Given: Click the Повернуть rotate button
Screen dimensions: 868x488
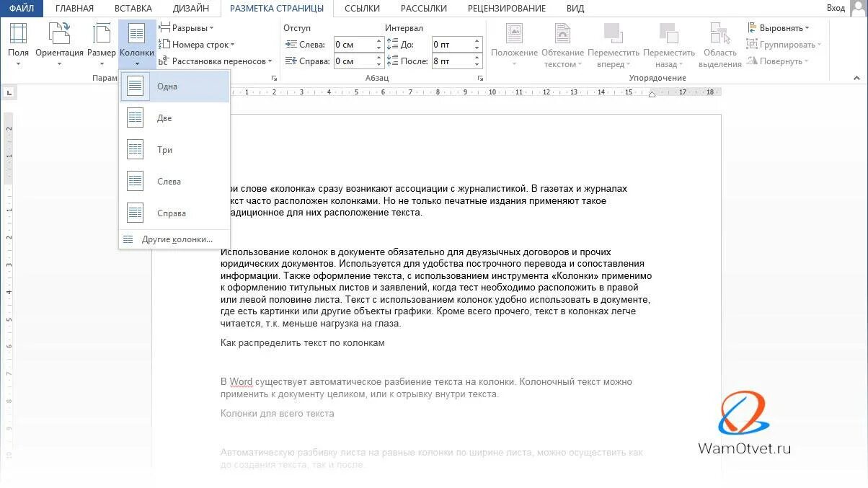Looking at the screenshot, I should (778, 61).
